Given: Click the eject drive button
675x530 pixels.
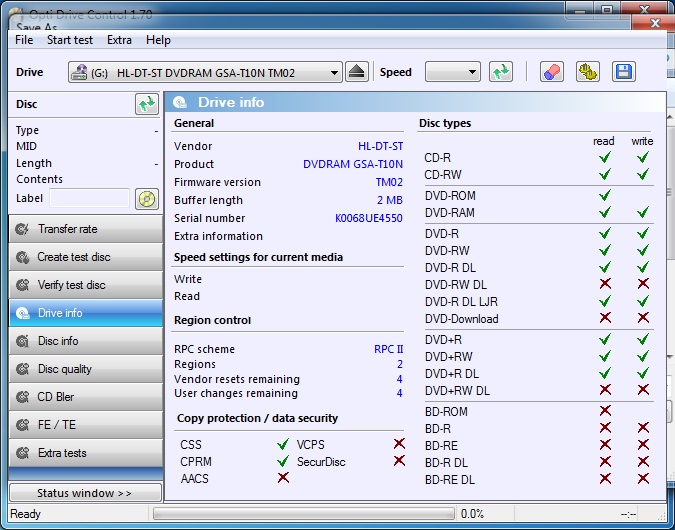Looking at the screenshot, I should 357,72.
